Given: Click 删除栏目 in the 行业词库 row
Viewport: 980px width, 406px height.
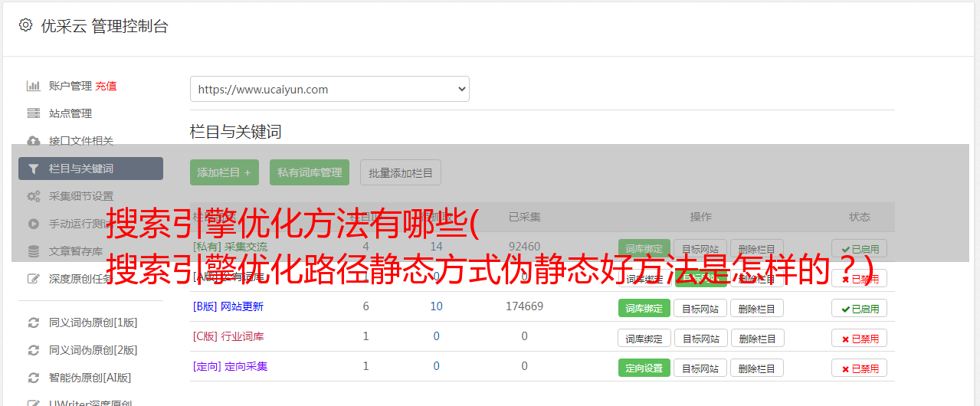Looking at the screenshot, I should (x=757, y=338).
